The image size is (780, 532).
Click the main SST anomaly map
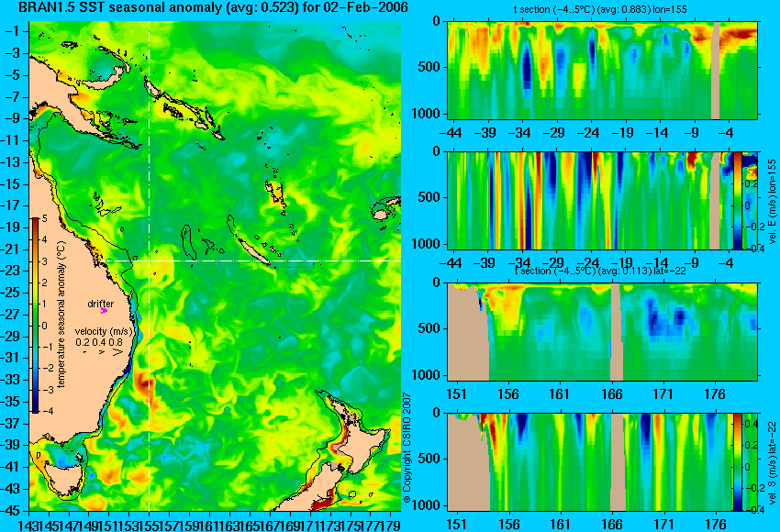pyautogui.click(x=215, y=266)
